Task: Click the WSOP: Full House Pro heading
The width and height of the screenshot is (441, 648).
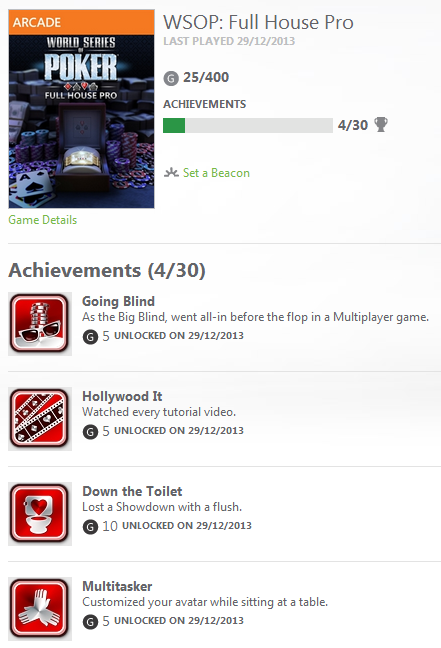Action: [258, 22]
